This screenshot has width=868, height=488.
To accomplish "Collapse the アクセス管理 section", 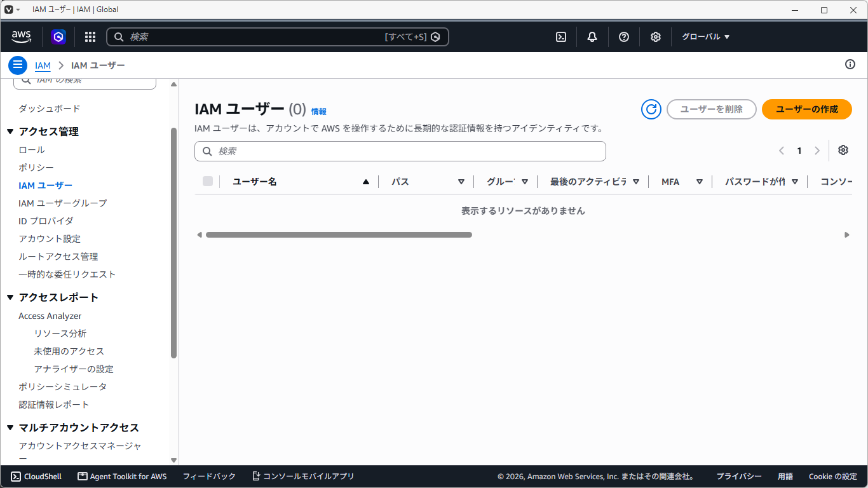I will point(10,132).
